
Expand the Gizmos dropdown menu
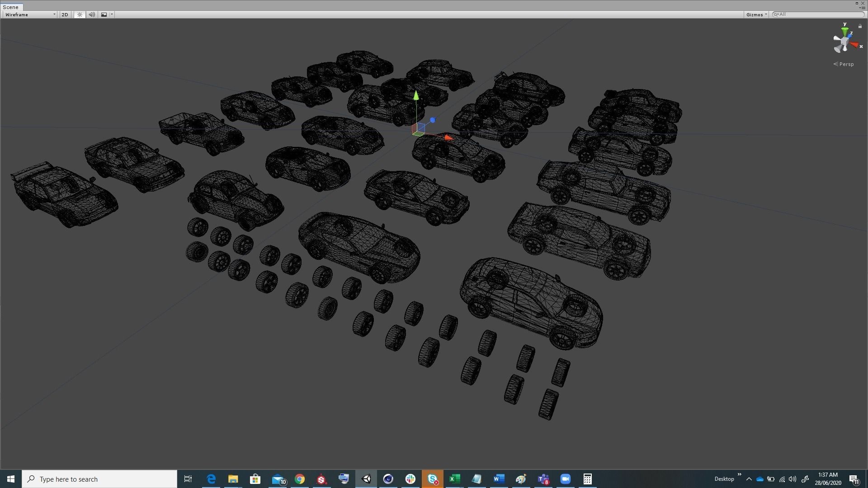coord(756,14)
